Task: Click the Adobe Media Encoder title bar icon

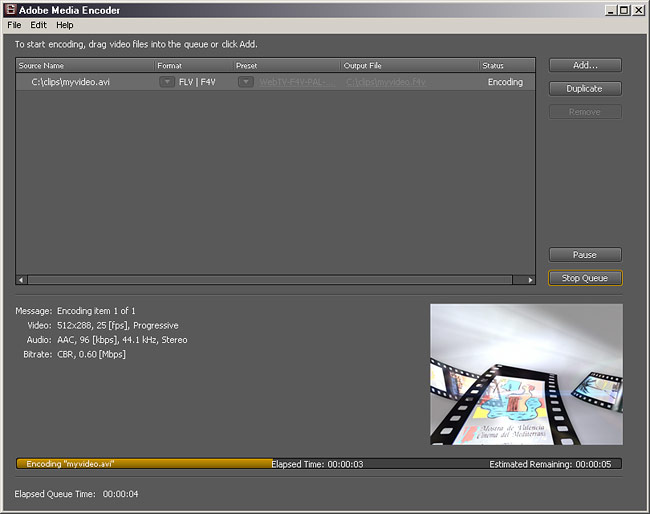Action: pyautogui.click(x=10, y=10)
